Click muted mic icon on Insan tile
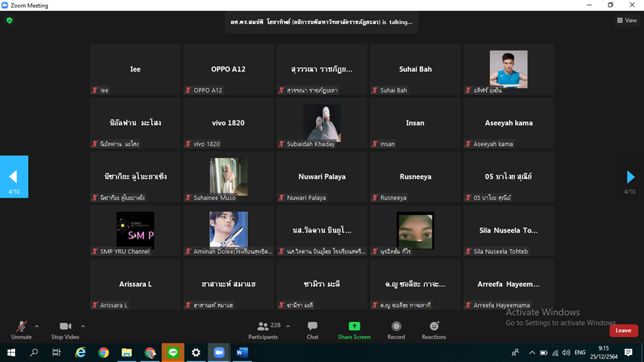The width and height of the screenshot is (644, 362). pyautogui.click(x=375, y=144)
